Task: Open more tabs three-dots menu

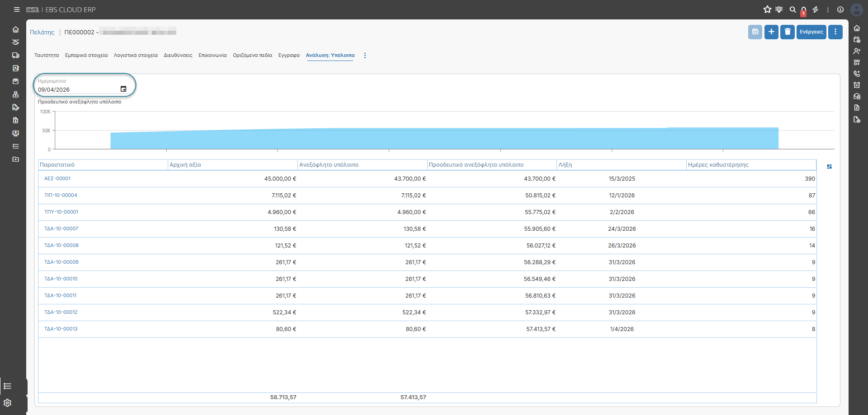Action: 365,56
